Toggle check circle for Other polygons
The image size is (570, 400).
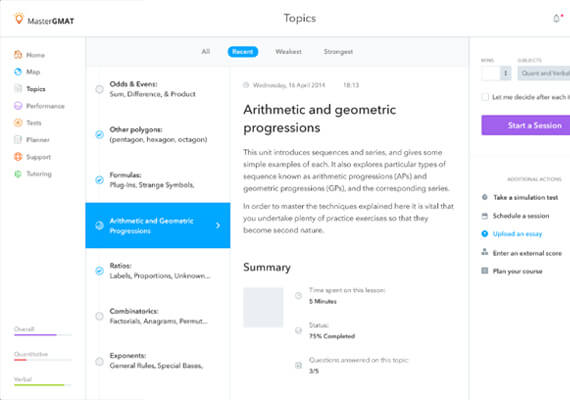pyautogui.click(x=99, y=135)
